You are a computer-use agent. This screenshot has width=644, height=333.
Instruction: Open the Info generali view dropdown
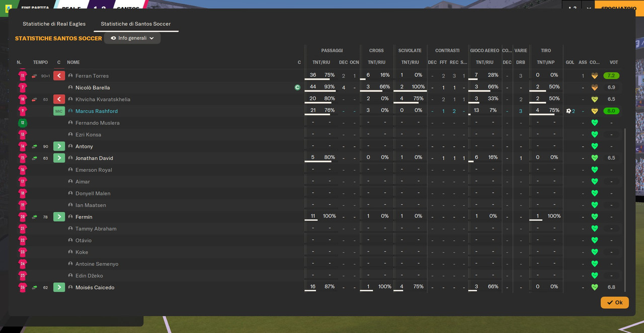(132, 38)
